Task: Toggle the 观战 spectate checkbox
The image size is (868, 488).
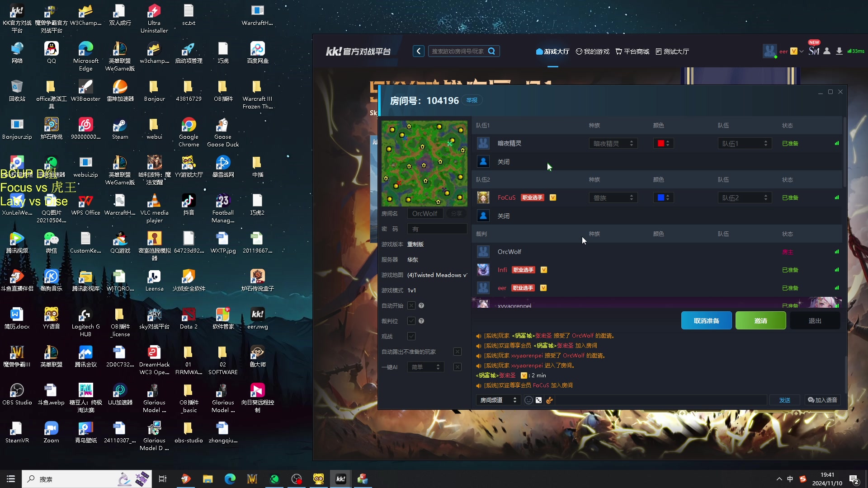Action: click(x=411, y=336)
